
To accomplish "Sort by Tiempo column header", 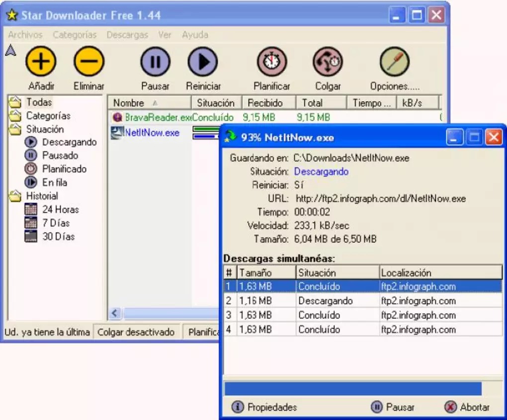I will pos(371,103).
